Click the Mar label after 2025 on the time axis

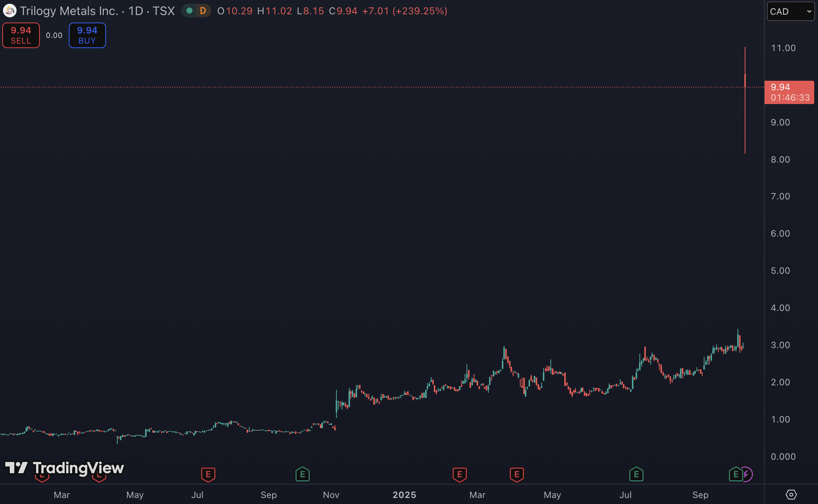[477, 495]
